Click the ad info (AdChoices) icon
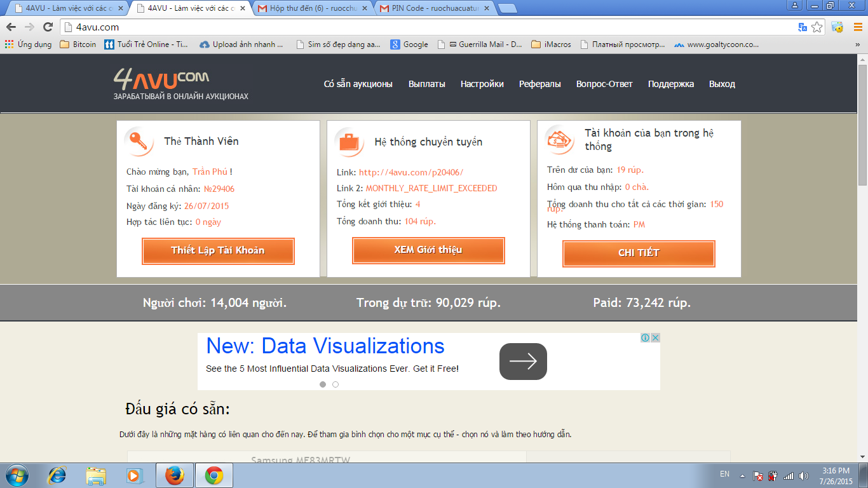Image resolution: width=868 pixels, height=488 pixels. tap(645, 338)
